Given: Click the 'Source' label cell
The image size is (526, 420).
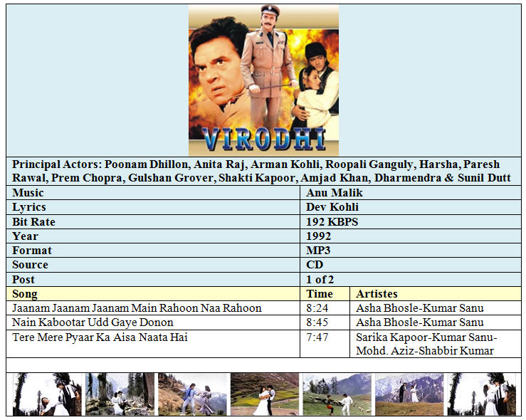Looking at the screenshot, I should pos(153,265).
